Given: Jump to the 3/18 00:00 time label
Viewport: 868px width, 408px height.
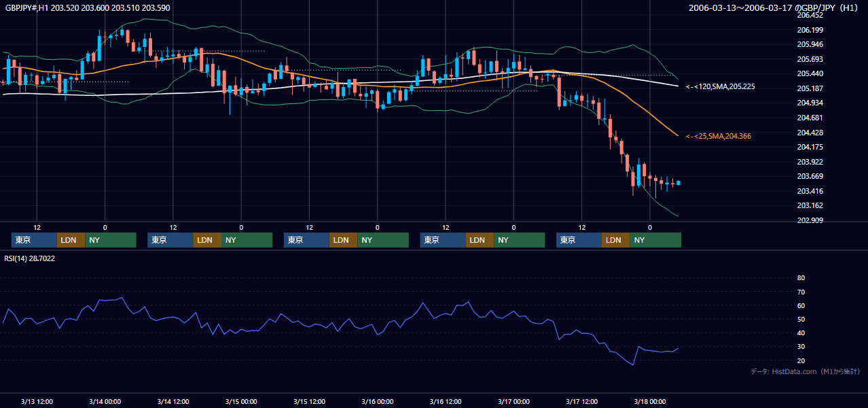Looking at the screenshot, I should pos(650,401).
